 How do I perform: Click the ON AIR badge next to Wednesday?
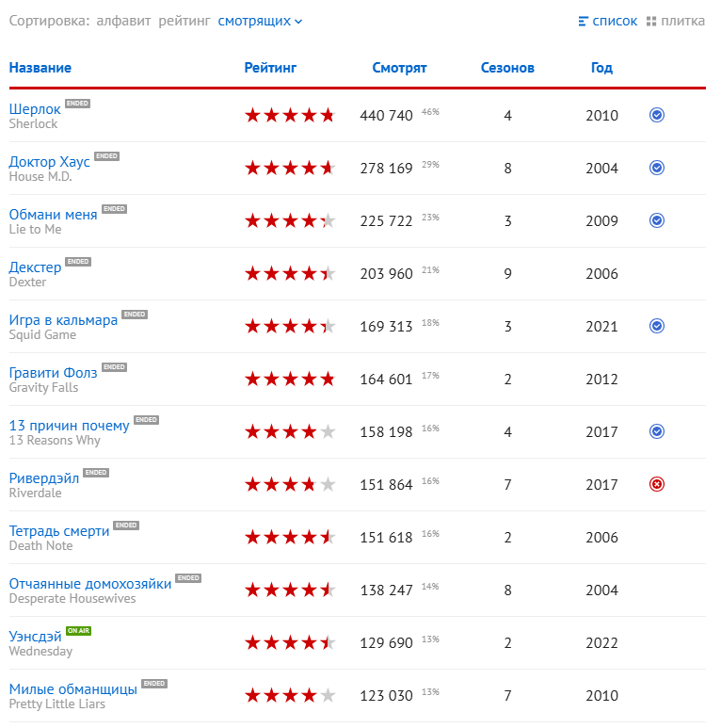(78, 631)
